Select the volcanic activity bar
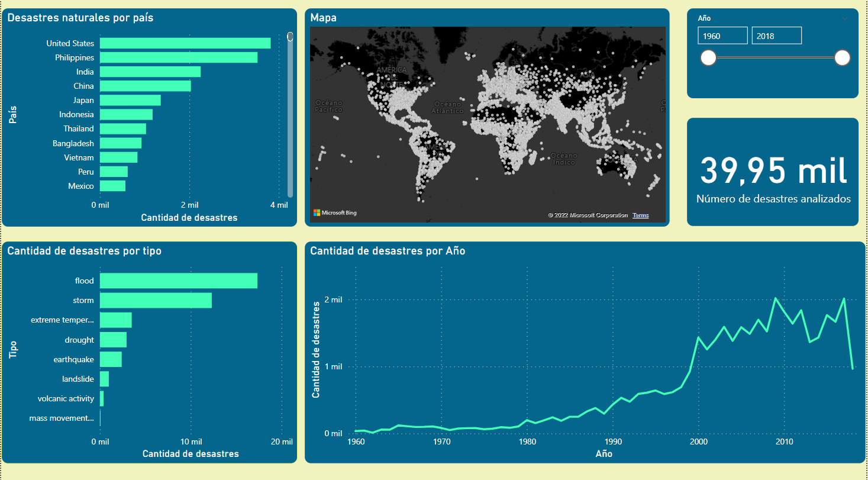Screen dimensions: 868x480 click(x=102, y=398)
